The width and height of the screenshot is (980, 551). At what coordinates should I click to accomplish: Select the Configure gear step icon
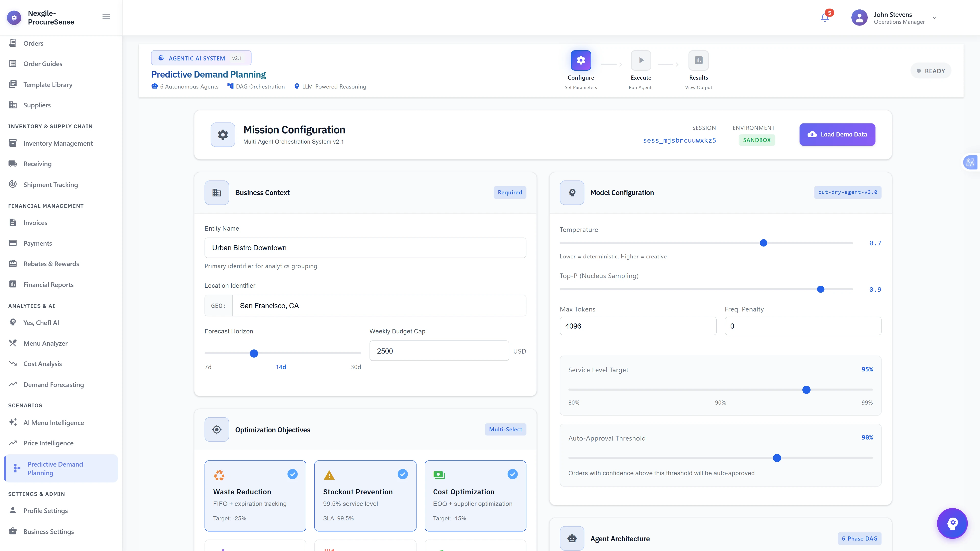(581, 60)
